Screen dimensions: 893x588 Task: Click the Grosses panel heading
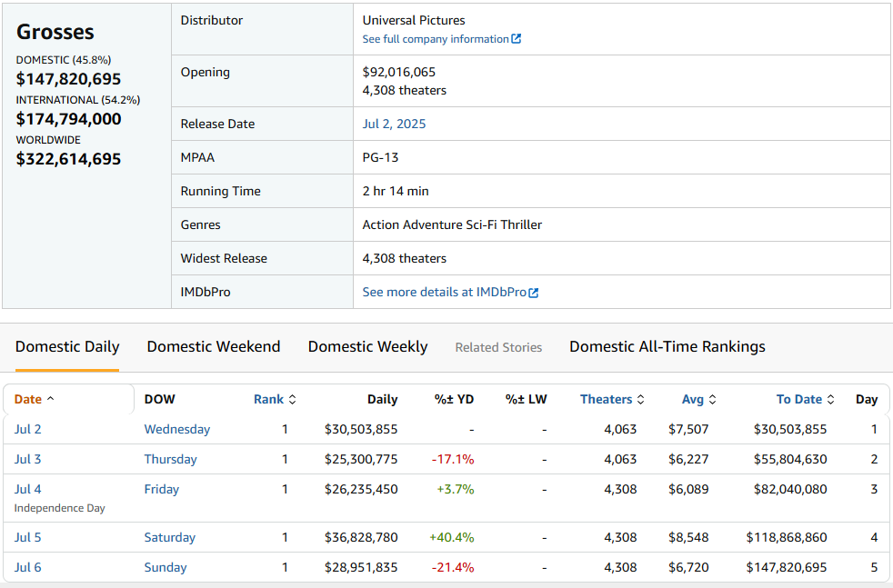point(55,32)
